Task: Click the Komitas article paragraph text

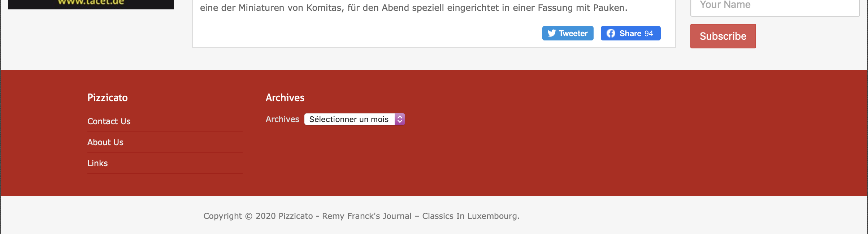Action: pyautogui.click(x=413, y=8)
